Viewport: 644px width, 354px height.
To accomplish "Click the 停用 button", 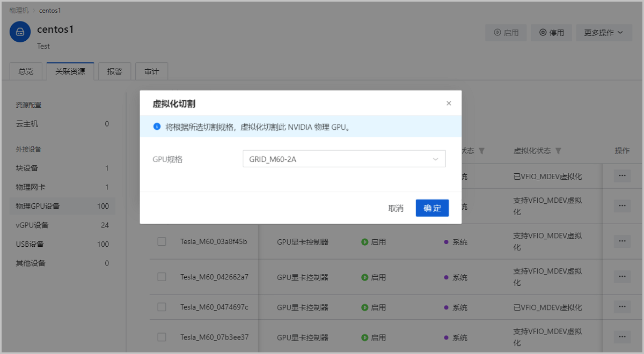I will point(551,32).
